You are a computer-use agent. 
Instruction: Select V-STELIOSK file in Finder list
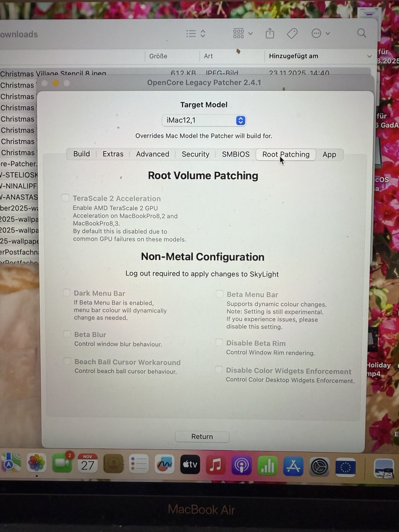click(x=19, y=175)
